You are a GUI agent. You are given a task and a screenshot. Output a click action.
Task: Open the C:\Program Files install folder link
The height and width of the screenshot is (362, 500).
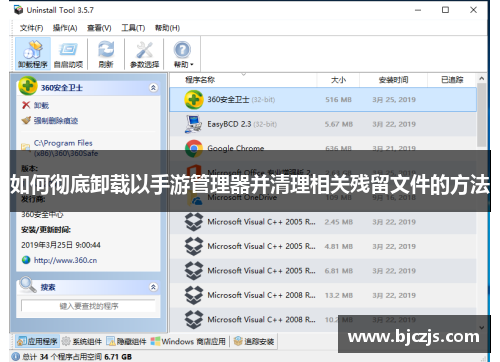[66, 148]
